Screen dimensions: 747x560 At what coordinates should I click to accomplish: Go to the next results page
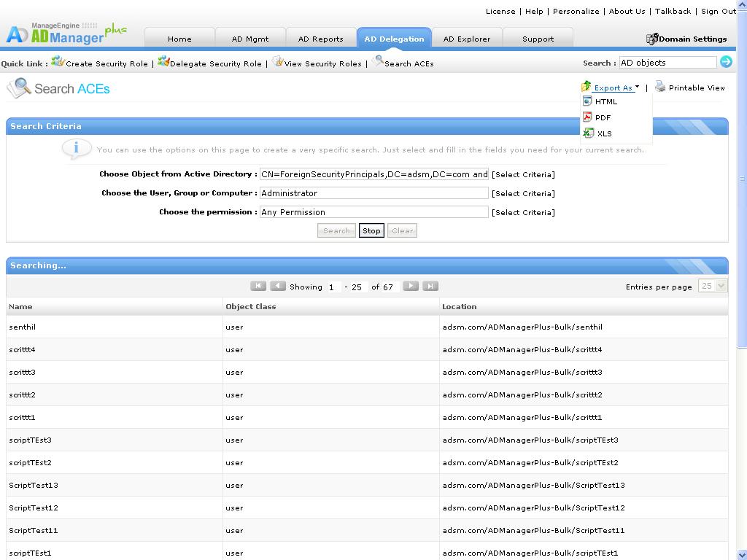411,286
